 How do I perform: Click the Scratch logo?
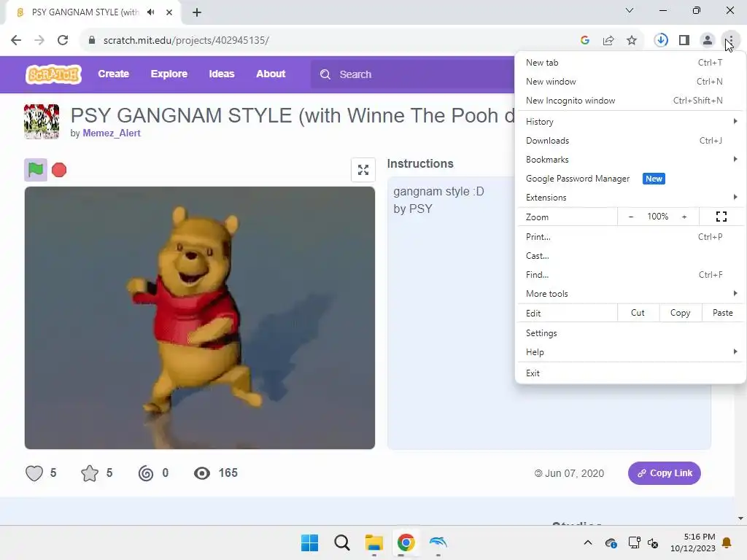coord(53,74)
